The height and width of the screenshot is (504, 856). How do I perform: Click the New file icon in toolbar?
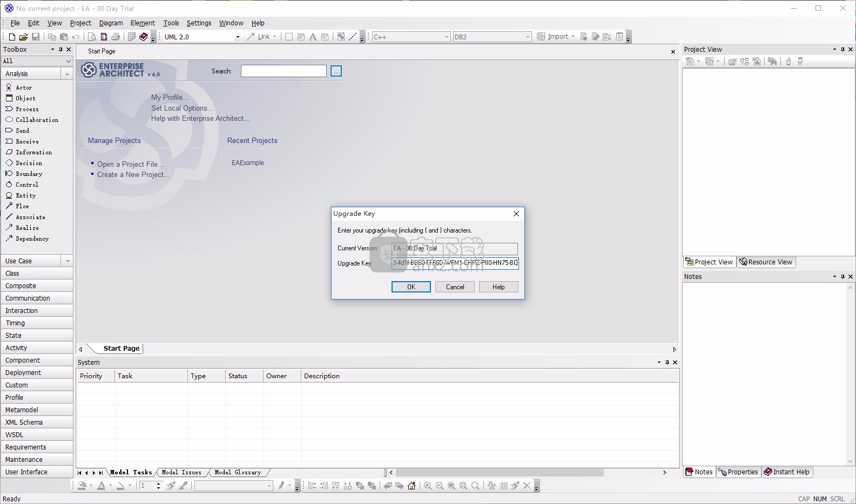[12, 37]
